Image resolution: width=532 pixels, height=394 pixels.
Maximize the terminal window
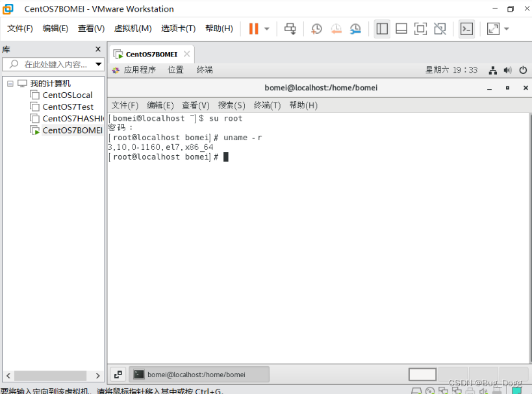click(x=507, y=88)
